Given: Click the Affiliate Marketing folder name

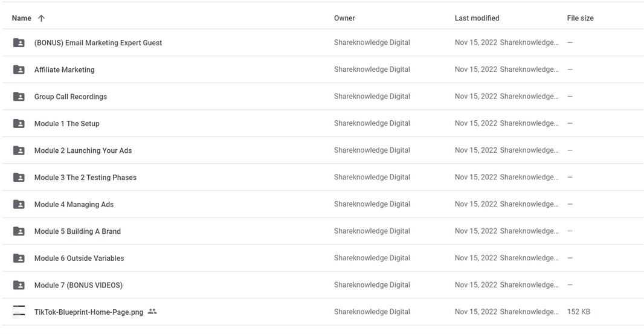Looking at the screenshot, I should (64, 70).
